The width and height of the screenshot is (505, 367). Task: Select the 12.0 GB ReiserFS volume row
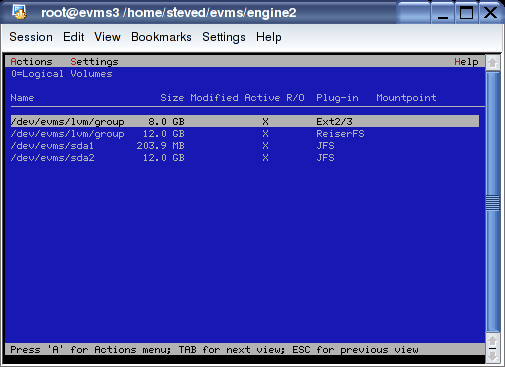(245, 134)
